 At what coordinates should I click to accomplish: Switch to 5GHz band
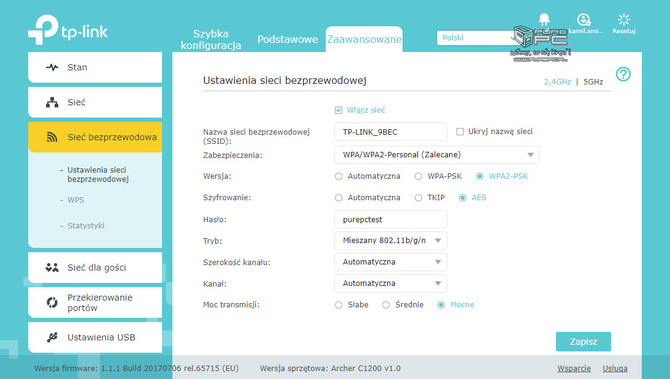[594, 82]
